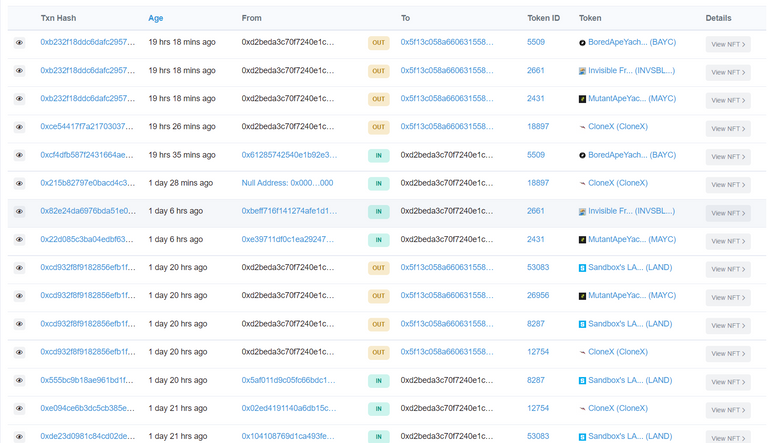
Task: Click eye icon beside hash 0xcf4dfb587f2431664ae
Action: click(x=19, y=155)
